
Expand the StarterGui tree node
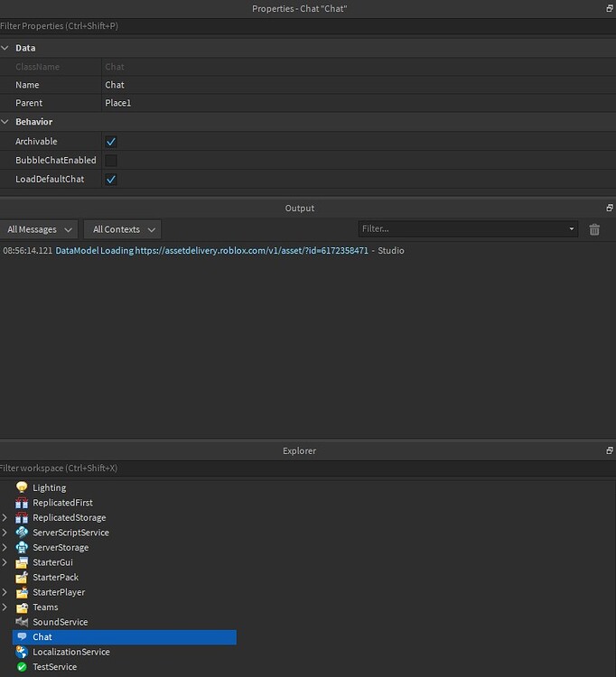(x=5, y=562)
